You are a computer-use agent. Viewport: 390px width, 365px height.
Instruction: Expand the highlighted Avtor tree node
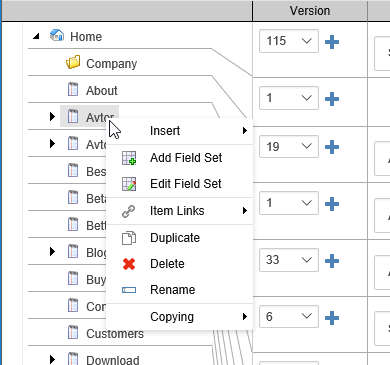tap(52, 116)
